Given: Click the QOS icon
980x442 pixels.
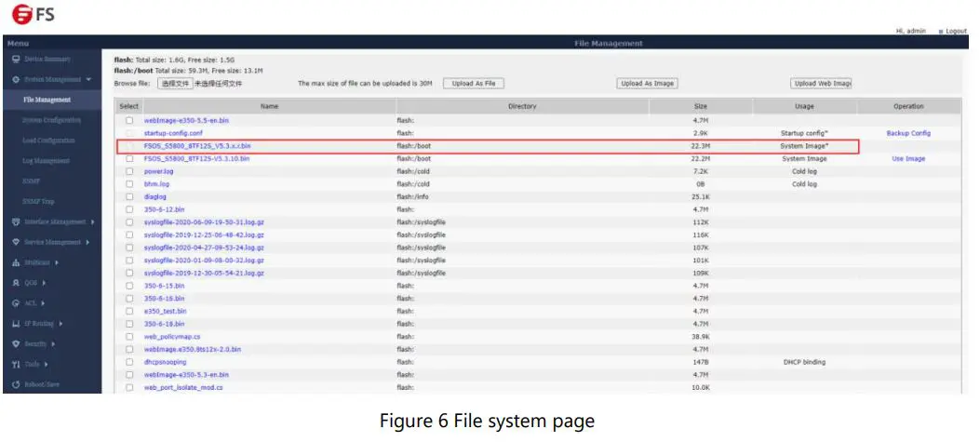Looking at the screenshot, I should click(16, 283).
